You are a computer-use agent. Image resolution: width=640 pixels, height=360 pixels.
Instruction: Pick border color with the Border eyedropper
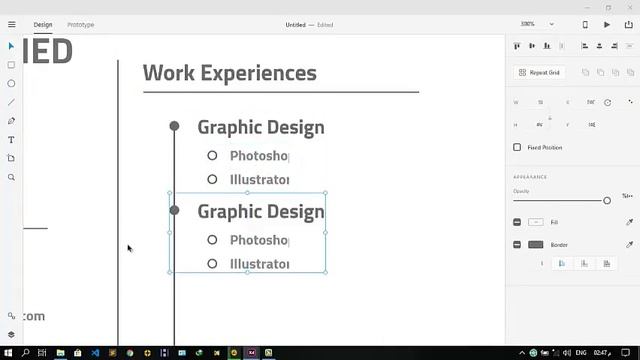click(x=629, y=244)
